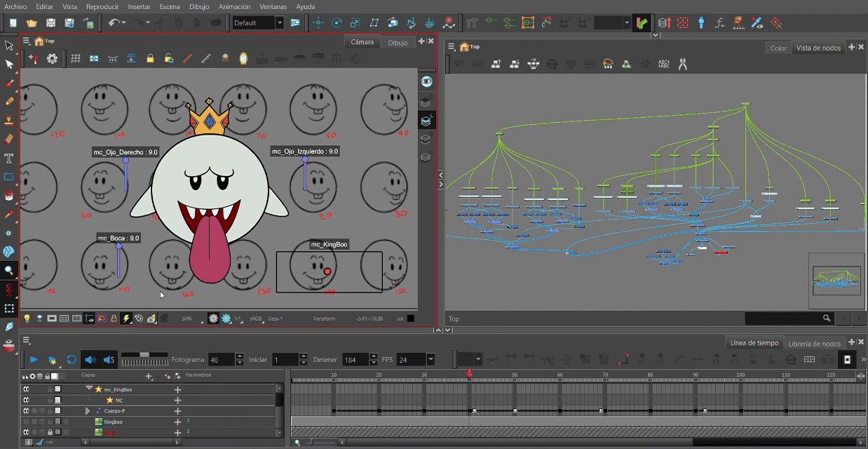Open the Archivo menu
Image resolution: width=868 pixels, height=449 pixels.
(15, 6)
